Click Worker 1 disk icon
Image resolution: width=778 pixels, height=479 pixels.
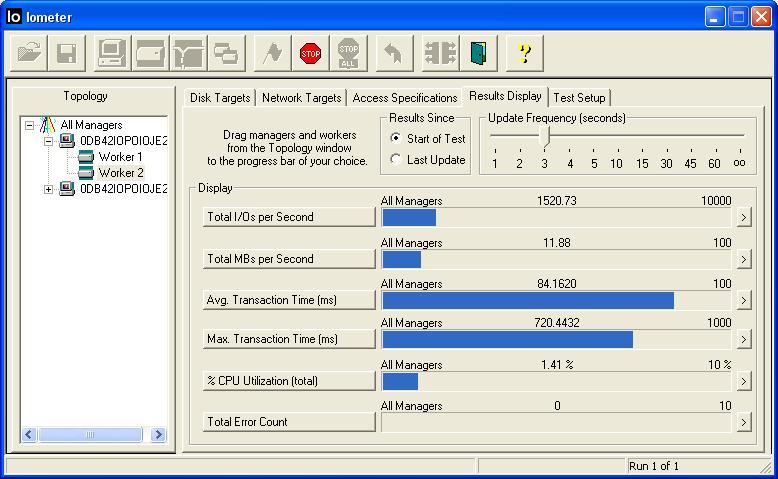[86, 157]
